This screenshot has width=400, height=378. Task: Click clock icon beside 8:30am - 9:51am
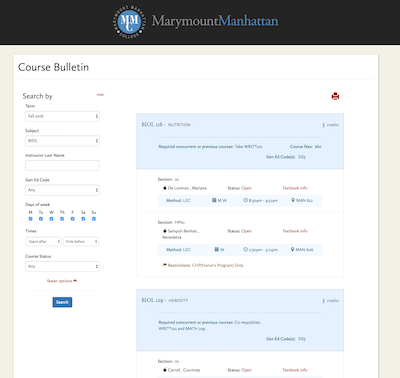tap(245, 200)
